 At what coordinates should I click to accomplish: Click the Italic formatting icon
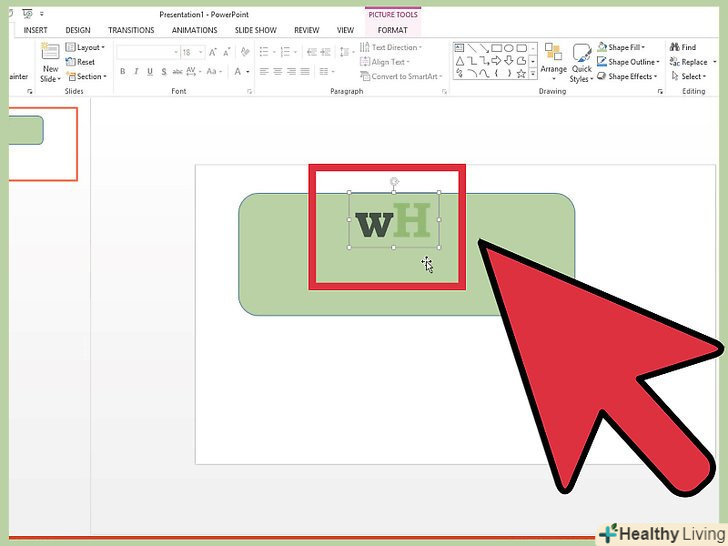click(137, 72)
